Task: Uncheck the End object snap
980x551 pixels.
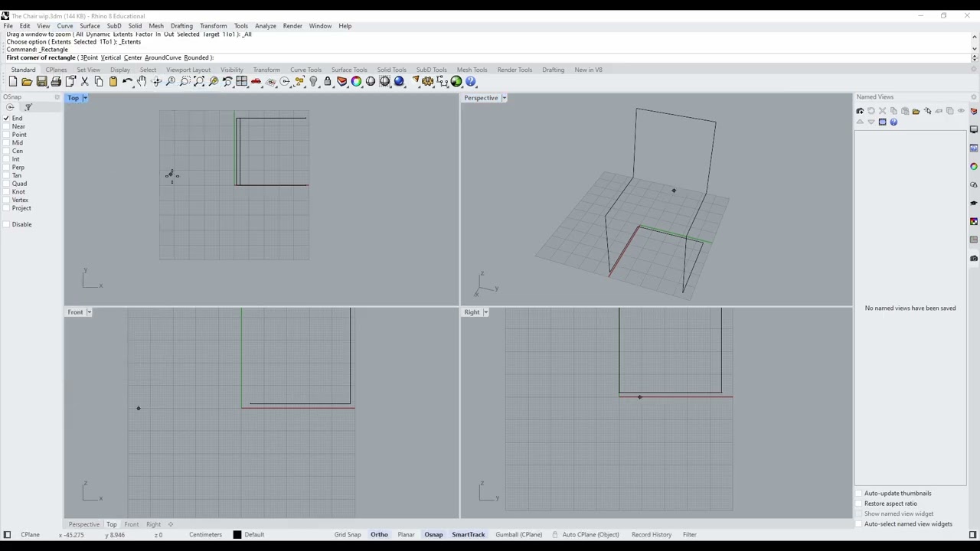Action: point(6,118)
